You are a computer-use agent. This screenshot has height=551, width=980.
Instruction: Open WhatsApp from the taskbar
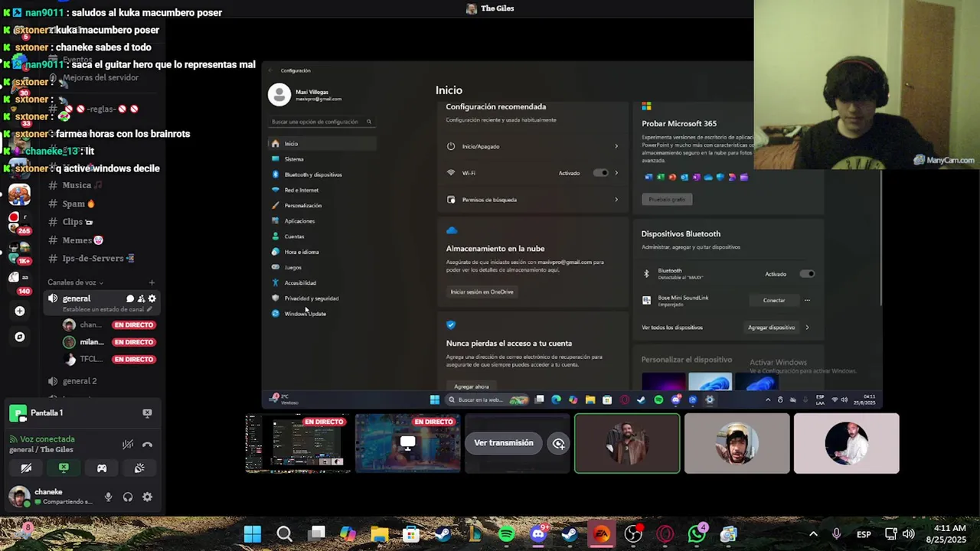(697, 534)
